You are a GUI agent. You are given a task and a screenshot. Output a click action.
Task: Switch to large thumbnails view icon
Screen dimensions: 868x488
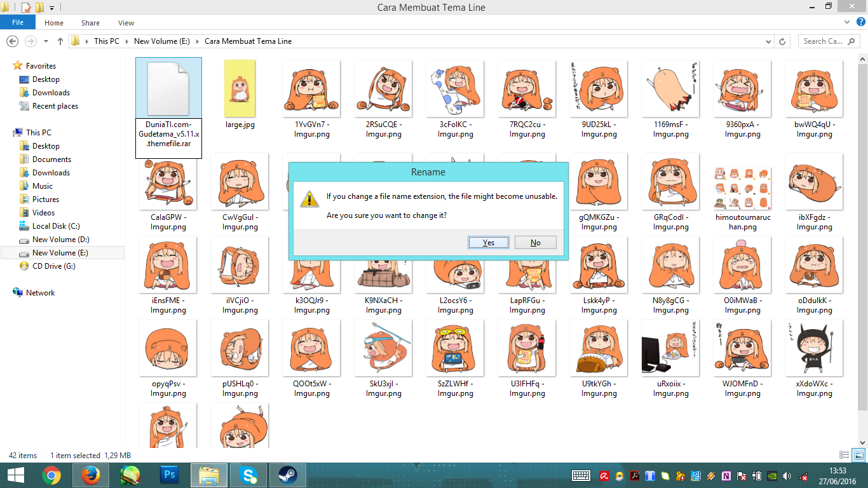tap(858, 455)
